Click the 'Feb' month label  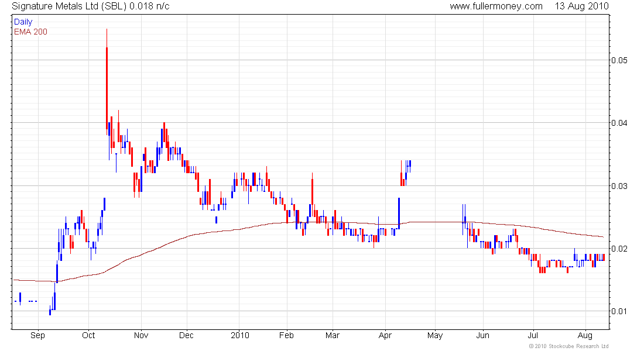(286, 335)
